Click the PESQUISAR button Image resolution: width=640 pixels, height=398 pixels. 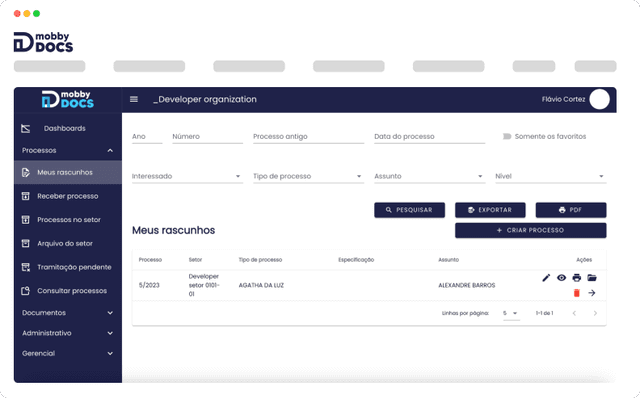[x=409, y=210]
